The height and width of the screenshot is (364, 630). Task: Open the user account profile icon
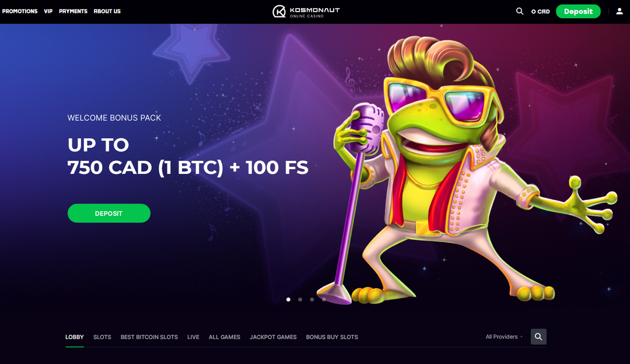619,11
